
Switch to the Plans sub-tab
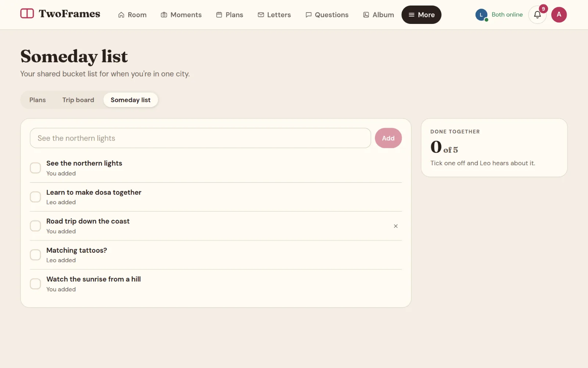(x=37, y=100)
